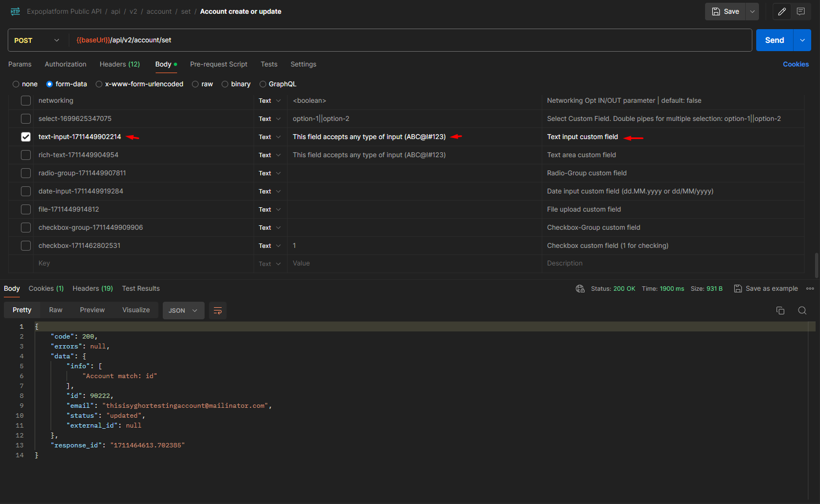
Task: Click the Send button
Action: pyautogui.click(x=774, y=40)
